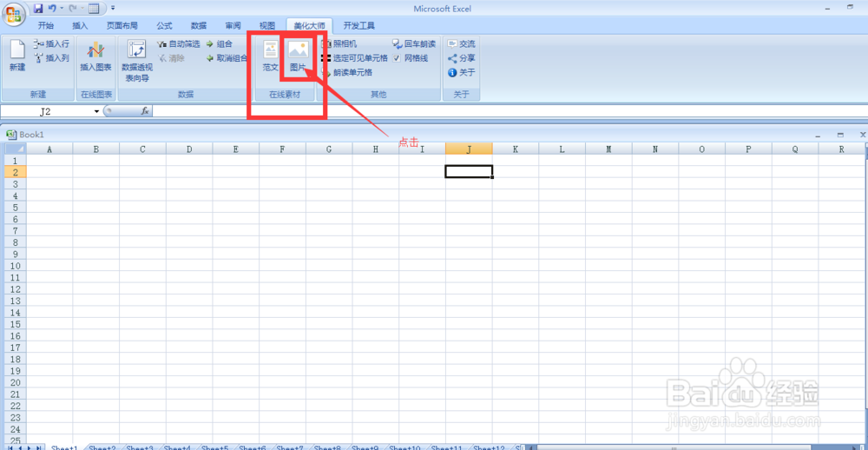Viewport: 868px width, 450px height.
Task: Click 插入行 to insert a row
Action: (x=51, y=43)
